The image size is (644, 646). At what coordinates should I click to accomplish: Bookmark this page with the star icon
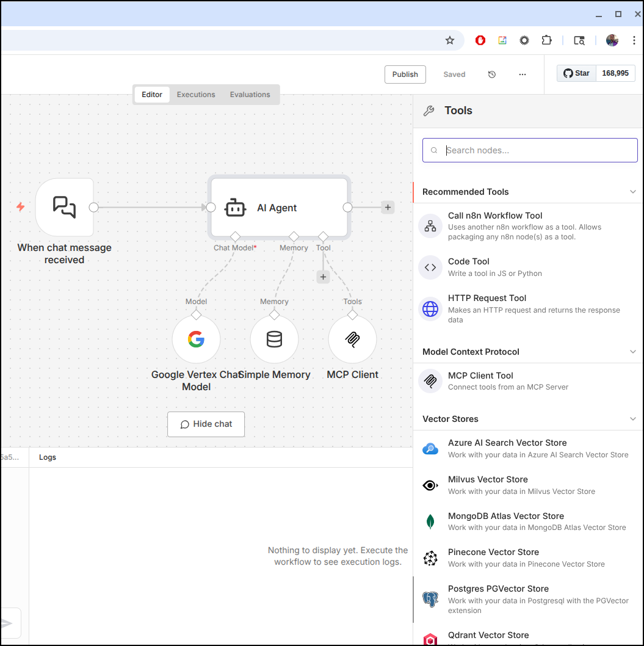coord(450,40)
